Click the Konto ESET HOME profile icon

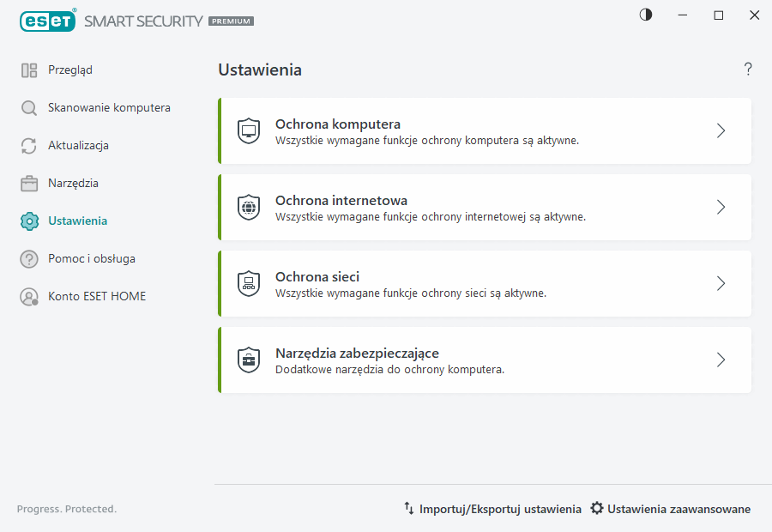[28, 295]
